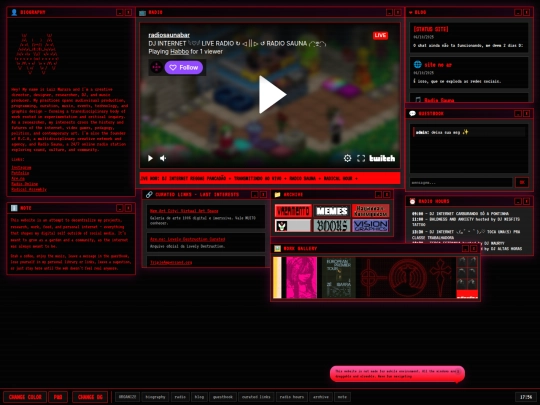
Task: Click music note icon by Radio Sauna post
Action: tap(418, 100)
